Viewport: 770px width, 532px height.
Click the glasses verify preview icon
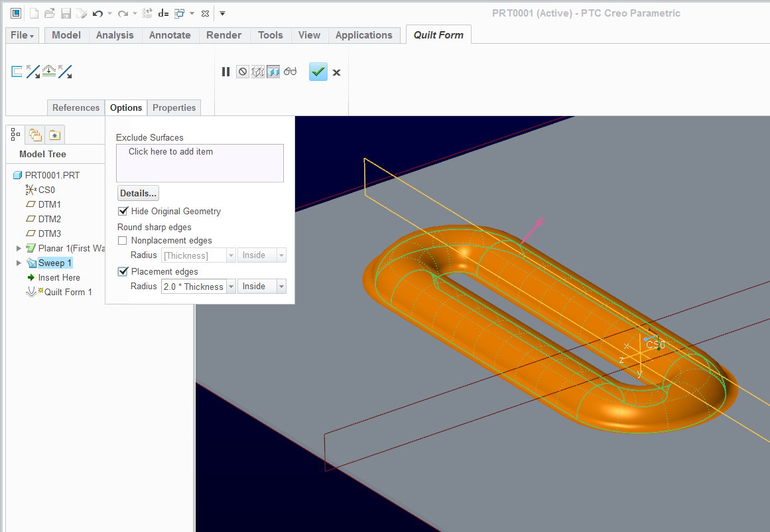290,72
